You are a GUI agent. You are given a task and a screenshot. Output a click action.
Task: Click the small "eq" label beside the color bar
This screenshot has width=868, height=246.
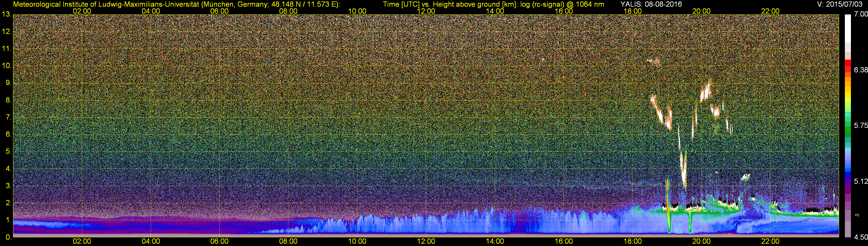coord(857,215)
